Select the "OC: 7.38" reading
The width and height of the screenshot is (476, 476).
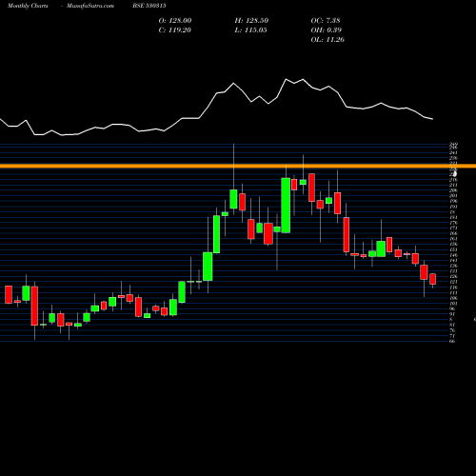tap(326, 20)
